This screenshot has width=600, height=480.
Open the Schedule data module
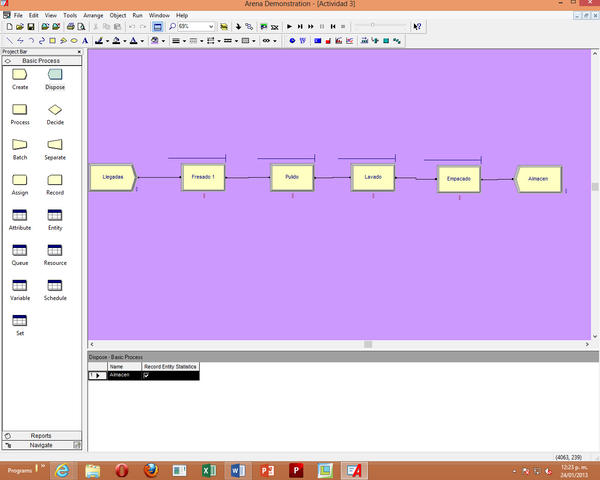point(55,290)
